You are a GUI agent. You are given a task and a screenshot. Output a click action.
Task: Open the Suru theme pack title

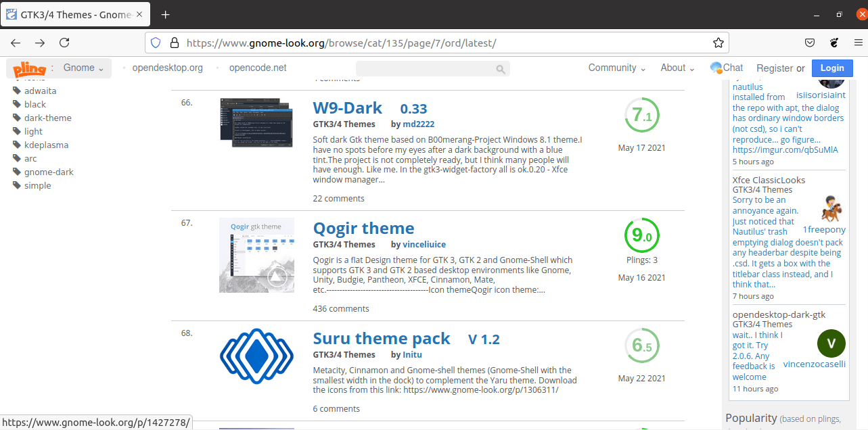(382, 338)
